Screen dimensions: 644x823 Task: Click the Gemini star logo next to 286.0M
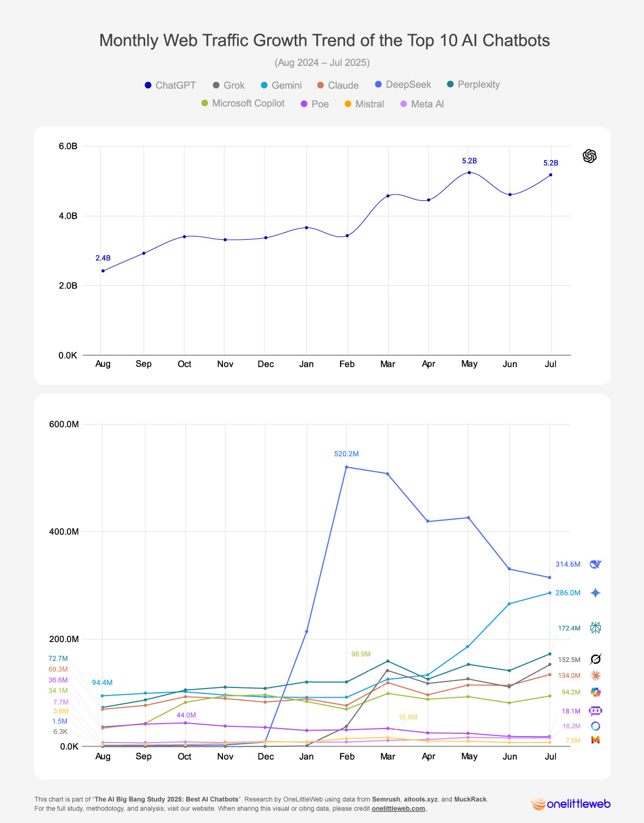(595, 593)
